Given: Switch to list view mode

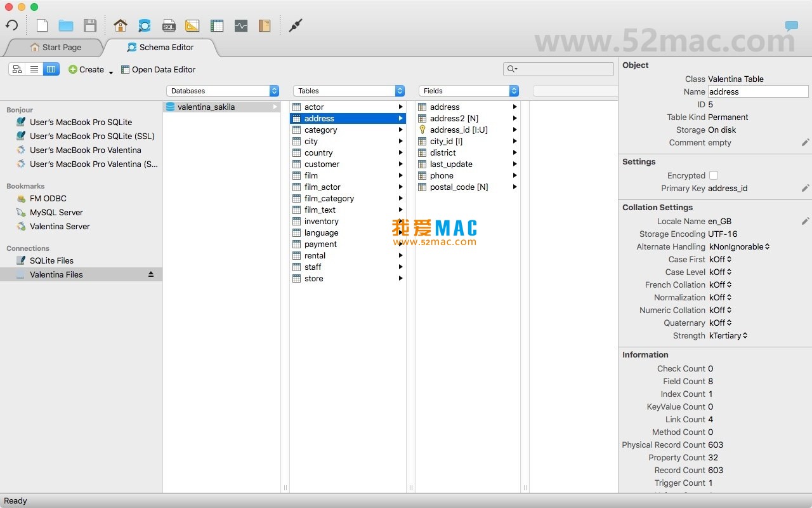Looking at the screenshot, I should tap(34, 69).
